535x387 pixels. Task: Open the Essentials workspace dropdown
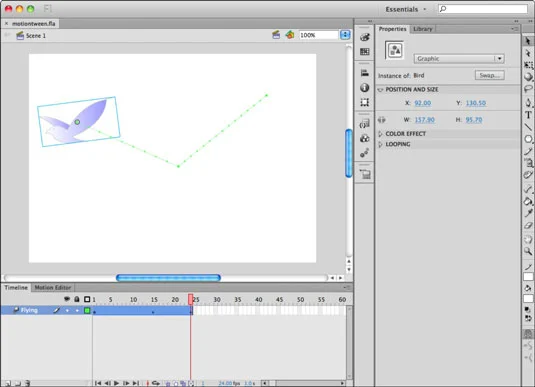point(406,9)
